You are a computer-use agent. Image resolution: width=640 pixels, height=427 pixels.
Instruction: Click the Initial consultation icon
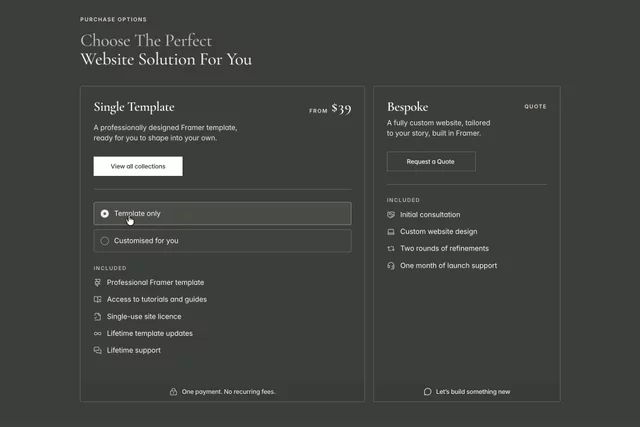pyautogui.click(x=391, y=215)
